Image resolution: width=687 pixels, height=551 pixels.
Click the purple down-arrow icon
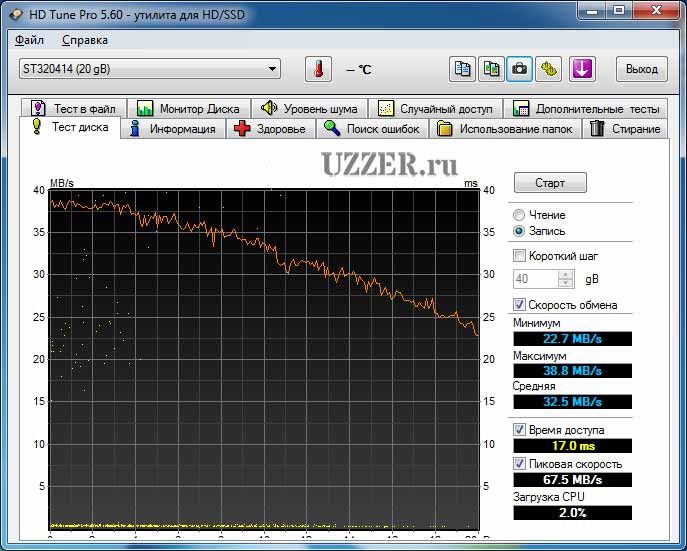583,69
